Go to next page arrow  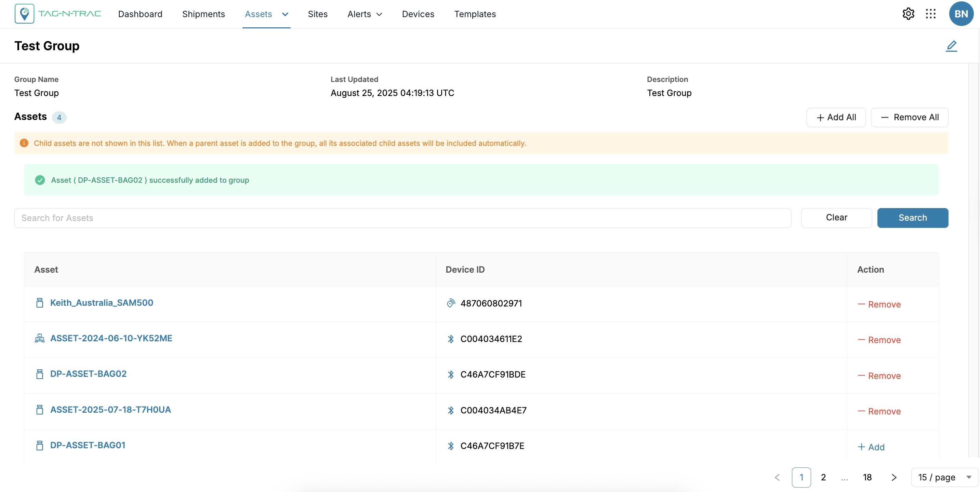[894, 477]
